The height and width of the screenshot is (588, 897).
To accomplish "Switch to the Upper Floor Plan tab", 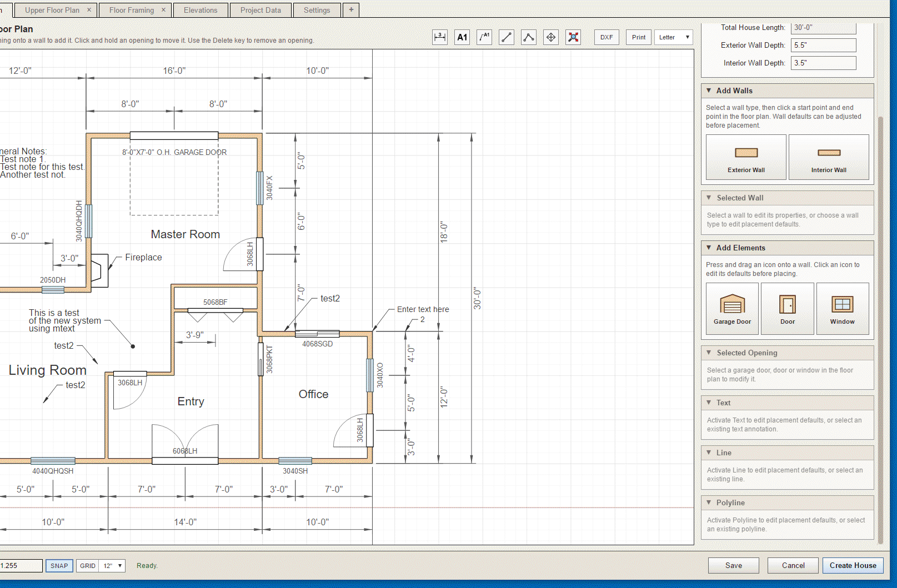I will (52, 10).
